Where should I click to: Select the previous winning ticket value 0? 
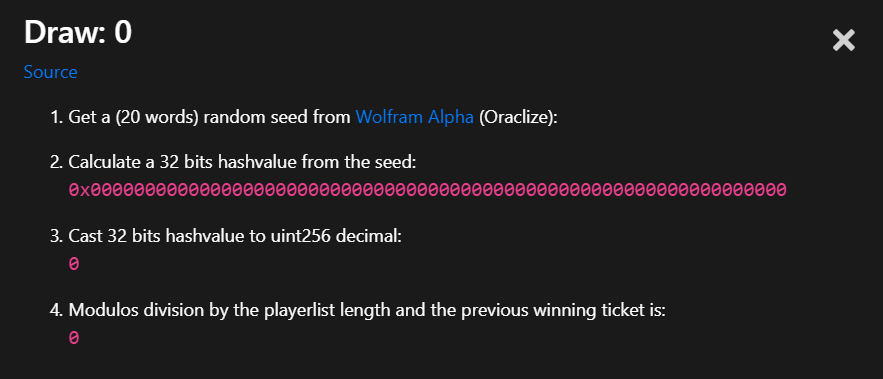tap(74, 338)
